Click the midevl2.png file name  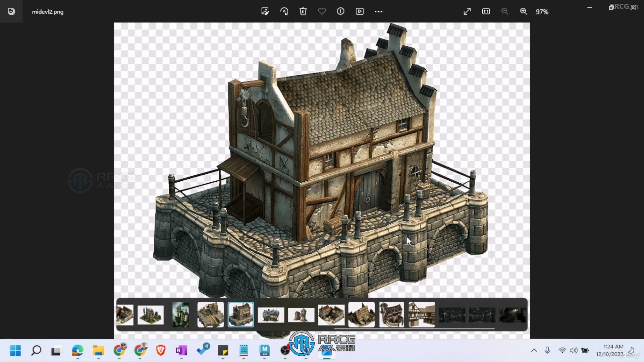click(48, 12)
